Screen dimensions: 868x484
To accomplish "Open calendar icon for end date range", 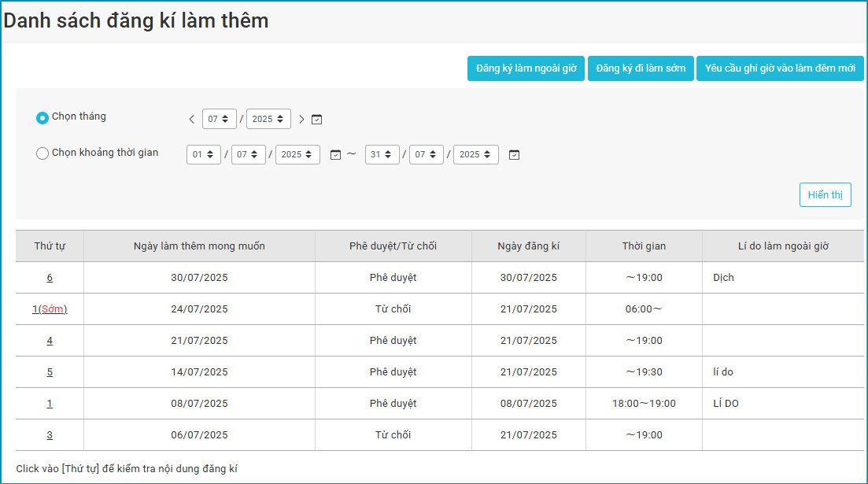I will click(x=514, y=155).
